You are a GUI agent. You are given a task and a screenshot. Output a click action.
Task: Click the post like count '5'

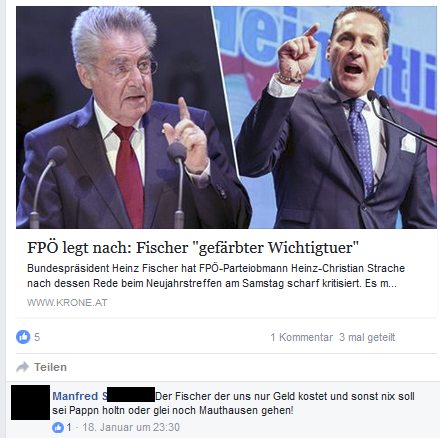pos(37,337)
